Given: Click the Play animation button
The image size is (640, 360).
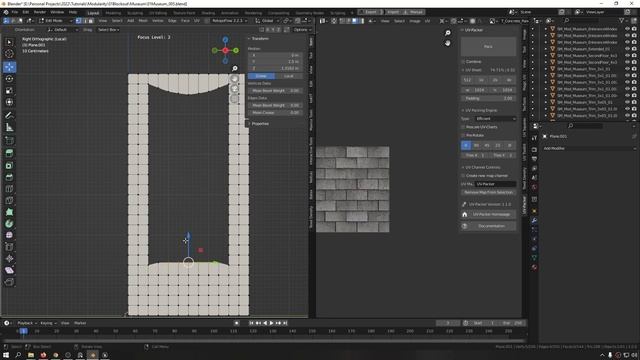Looking at the screenshot, I should [x=271, y=323].
